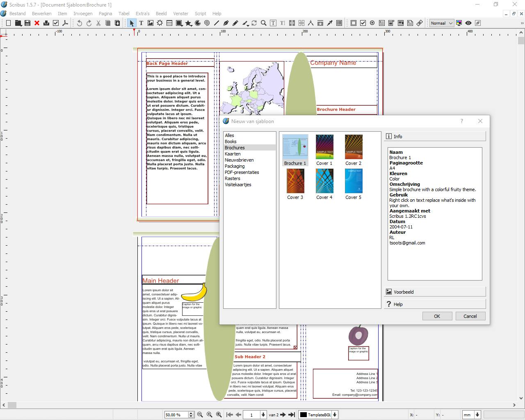Insert a PDF checkbox field

[363, 23]
